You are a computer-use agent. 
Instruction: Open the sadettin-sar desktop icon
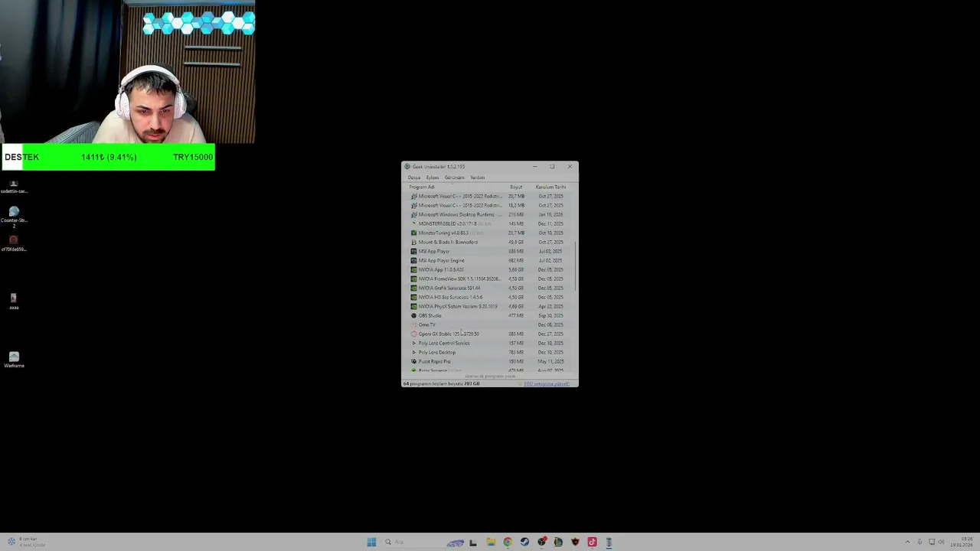click(x=14, y=187)
